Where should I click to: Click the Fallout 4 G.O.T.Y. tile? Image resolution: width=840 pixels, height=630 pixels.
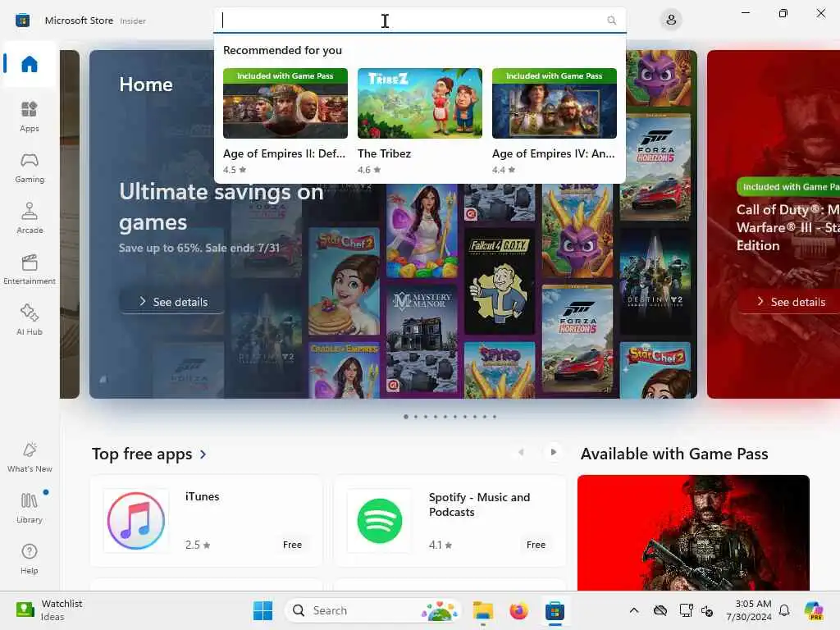500,283
